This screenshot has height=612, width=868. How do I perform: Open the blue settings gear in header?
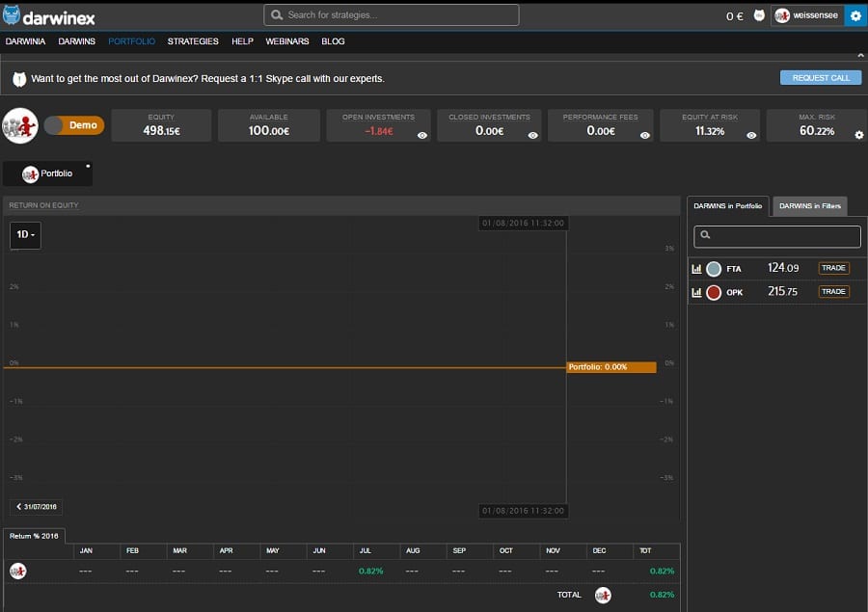point(855,15)
